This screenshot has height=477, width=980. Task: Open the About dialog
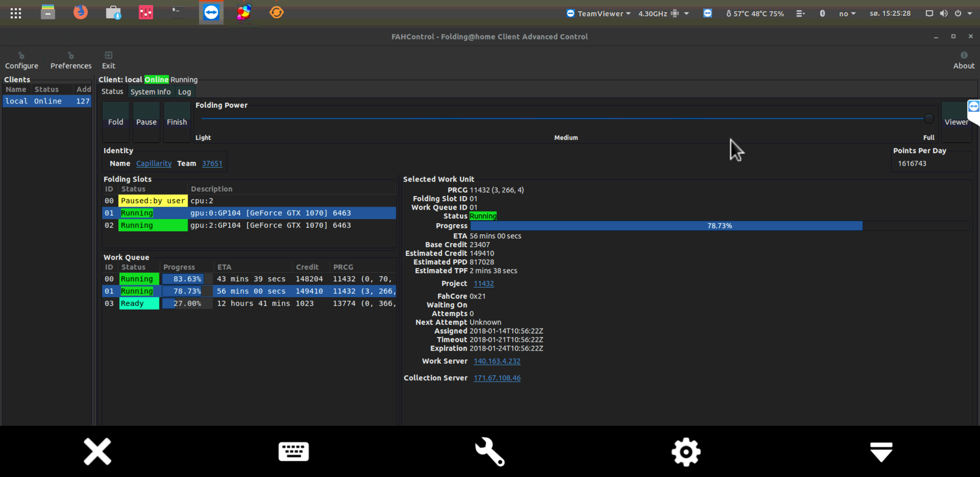point(964,61)
